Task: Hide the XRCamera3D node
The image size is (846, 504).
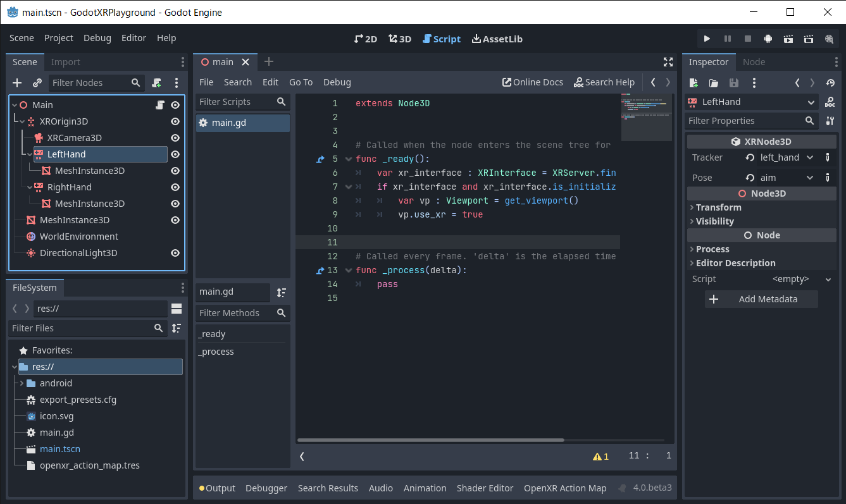Action: (x=175, y=138)
